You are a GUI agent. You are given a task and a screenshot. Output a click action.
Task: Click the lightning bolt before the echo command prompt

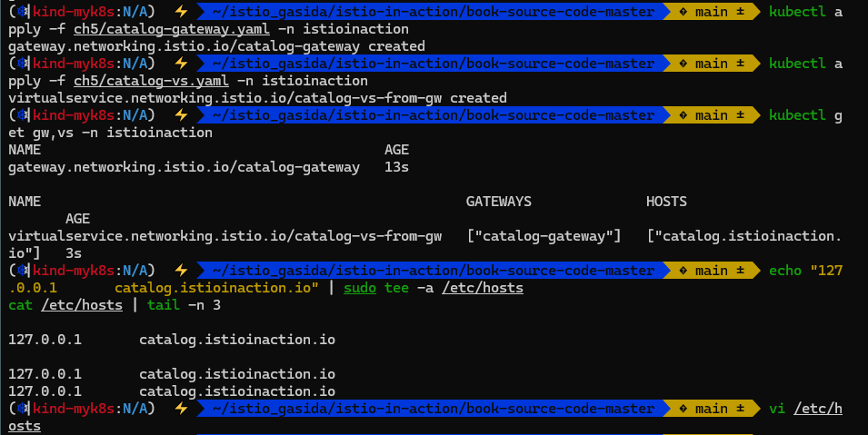(x=181, y=271)
